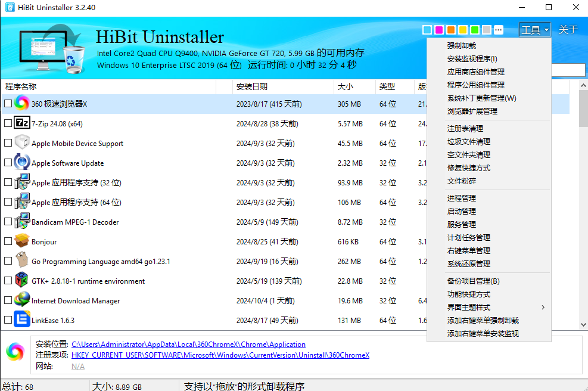
Task: Click the Apple Software Update icon
Action: tap(22, 162)
